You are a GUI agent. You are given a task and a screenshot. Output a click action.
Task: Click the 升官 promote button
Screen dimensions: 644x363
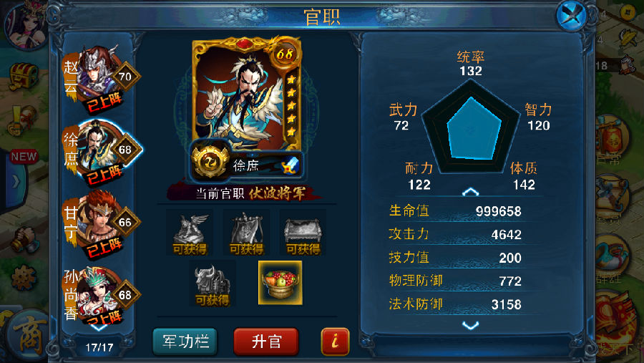coord(266,342)
